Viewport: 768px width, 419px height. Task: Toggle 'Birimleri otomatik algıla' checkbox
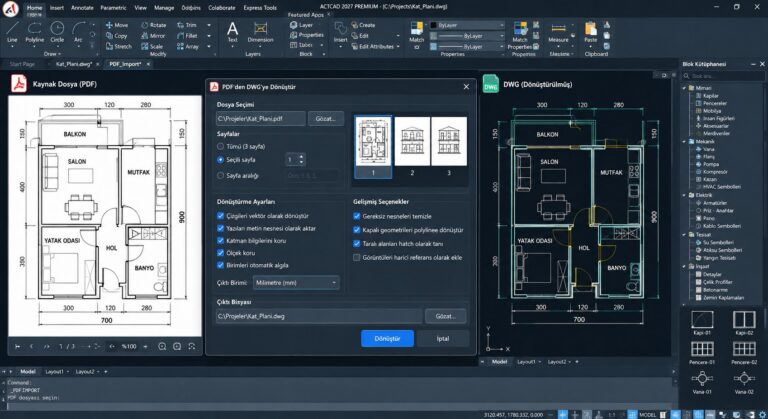pos(220,265)
